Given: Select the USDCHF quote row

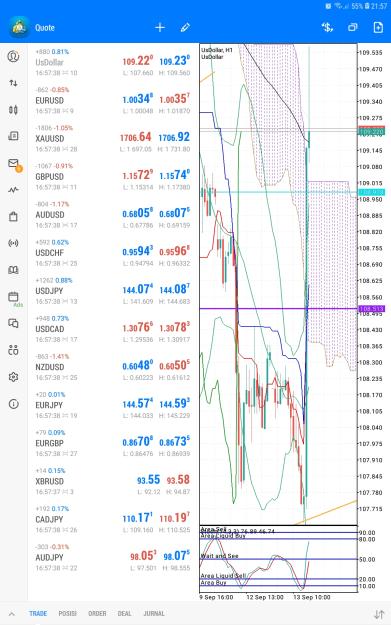Looking at the screenshot, I should [x=113, y=253].
